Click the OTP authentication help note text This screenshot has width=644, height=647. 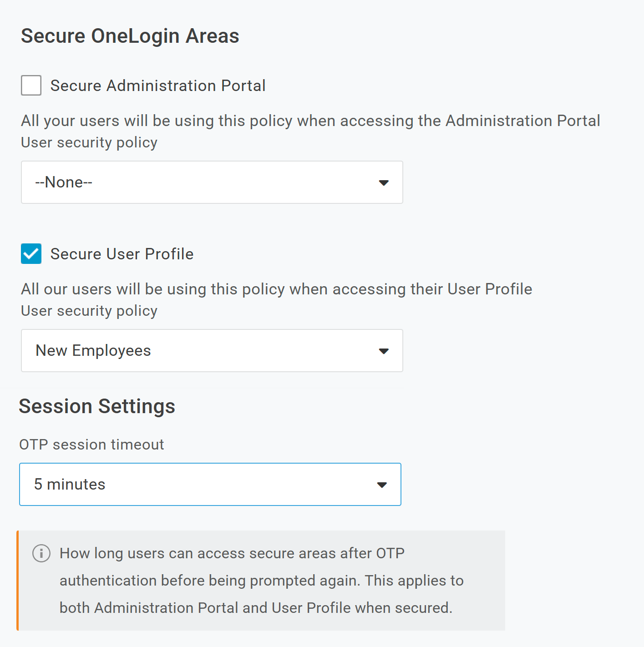click(261, 581)
